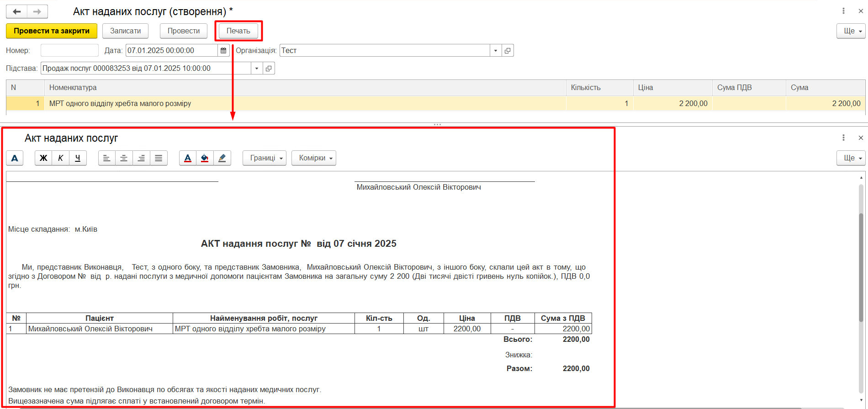Expand the Комірки cells dropdown

coord(314,158)
